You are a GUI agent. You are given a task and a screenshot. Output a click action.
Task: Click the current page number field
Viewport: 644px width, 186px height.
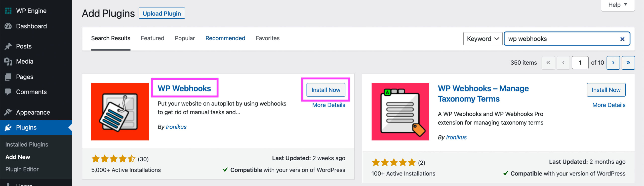coord(580,63)
